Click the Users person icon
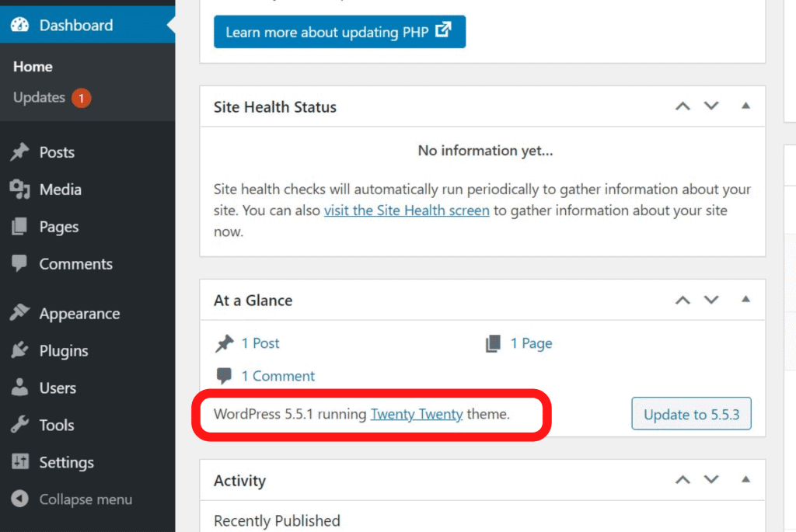796x532 pixels. click(x=19, y=388)
